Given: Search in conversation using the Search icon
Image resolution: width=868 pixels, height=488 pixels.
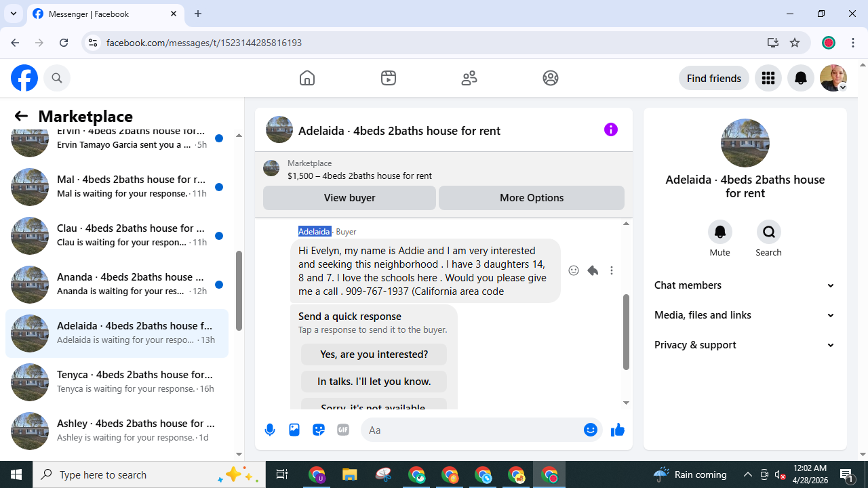Looking at the screenshot, I should (769, 232).
